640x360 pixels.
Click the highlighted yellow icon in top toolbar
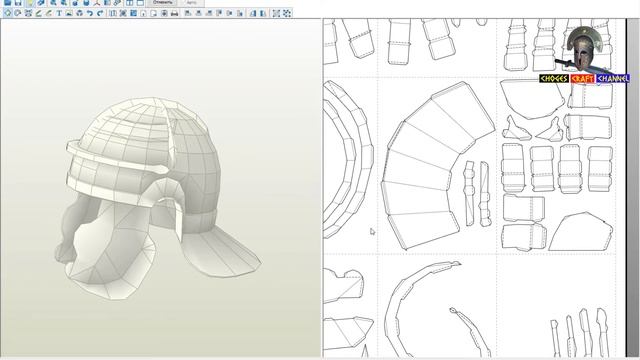(x=30, y=2)
